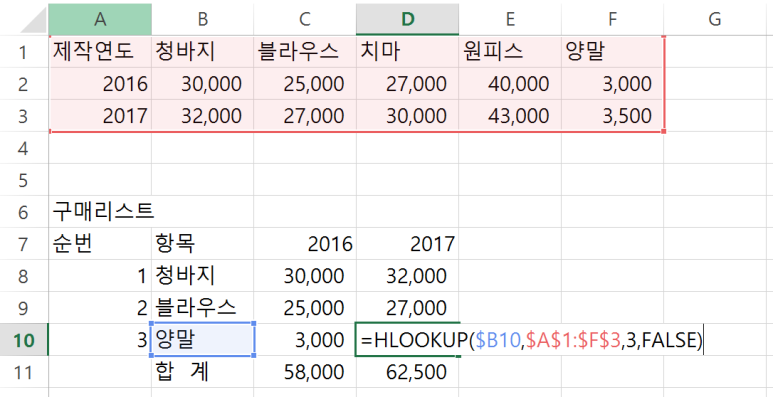Click the 구매리스트 cell

100,212
